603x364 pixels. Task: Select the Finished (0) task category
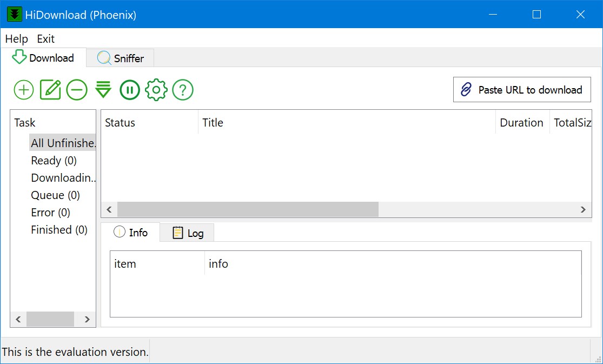coord(59,230)
